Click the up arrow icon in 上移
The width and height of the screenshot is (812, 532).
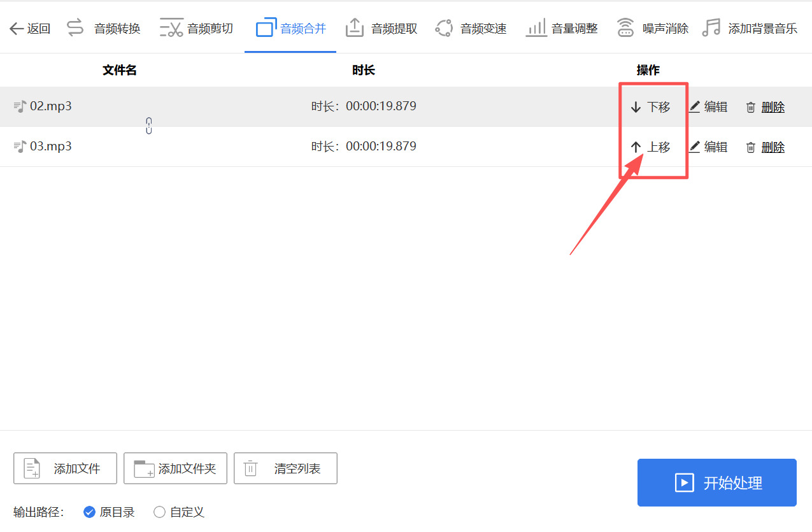click(x=636, y=147)
